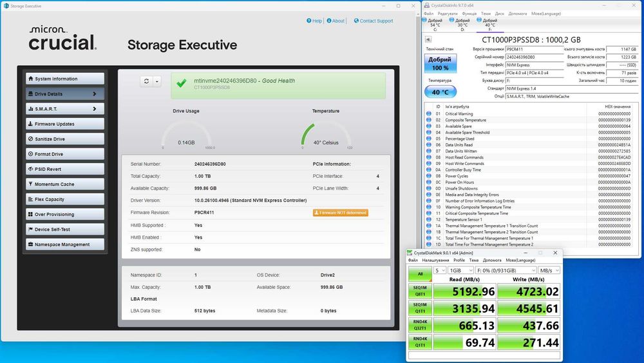Screen dimensions: 644x363
Task: Choose PSID Revert in sidebar
Action: (65, 169)
